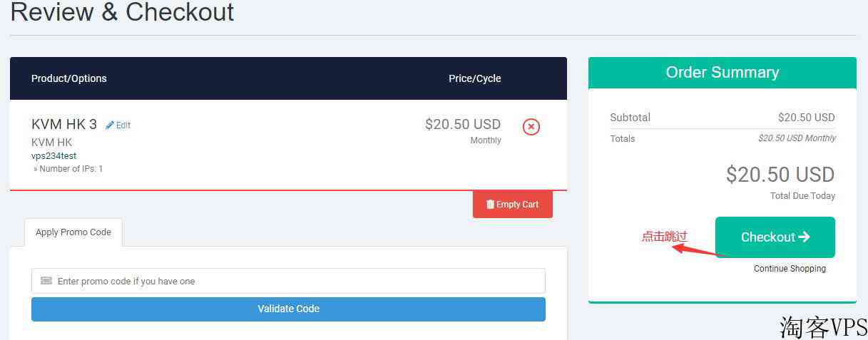Click the pencil icon beside Edit
Viewport: 868px width, 340px height.
(110, 125)
